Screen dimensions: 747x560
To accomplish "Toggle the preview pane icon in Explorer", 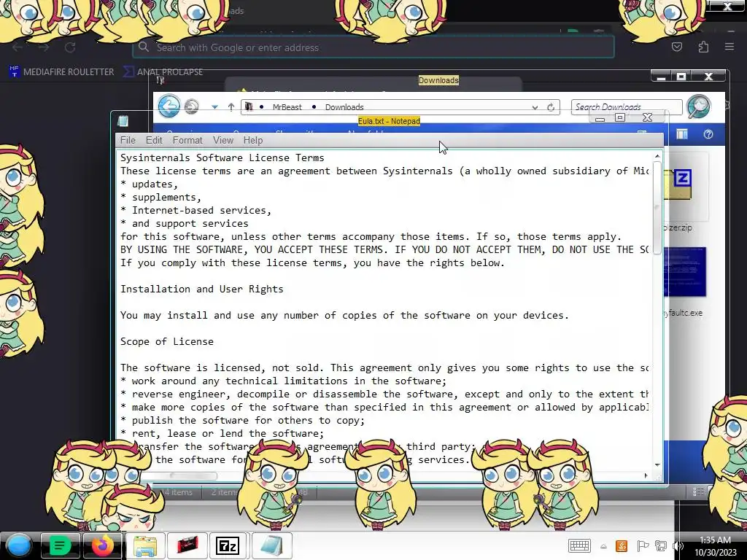I will click(x=682, y=134).
